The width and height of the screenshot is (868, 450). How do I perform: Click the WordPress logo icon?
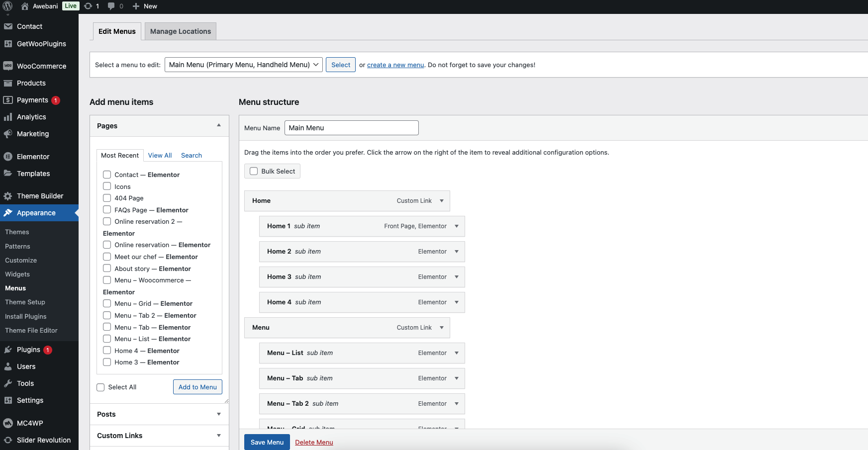pos(7,6)
